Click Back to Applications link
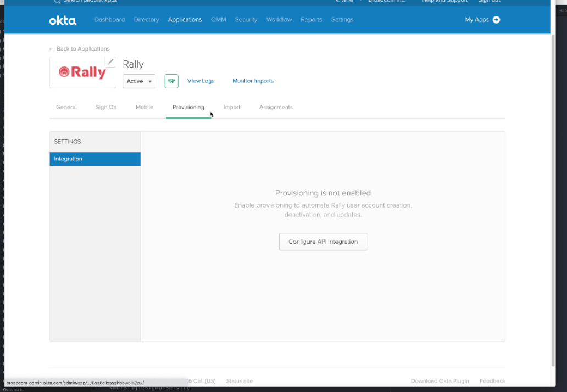 click(79, 49)
